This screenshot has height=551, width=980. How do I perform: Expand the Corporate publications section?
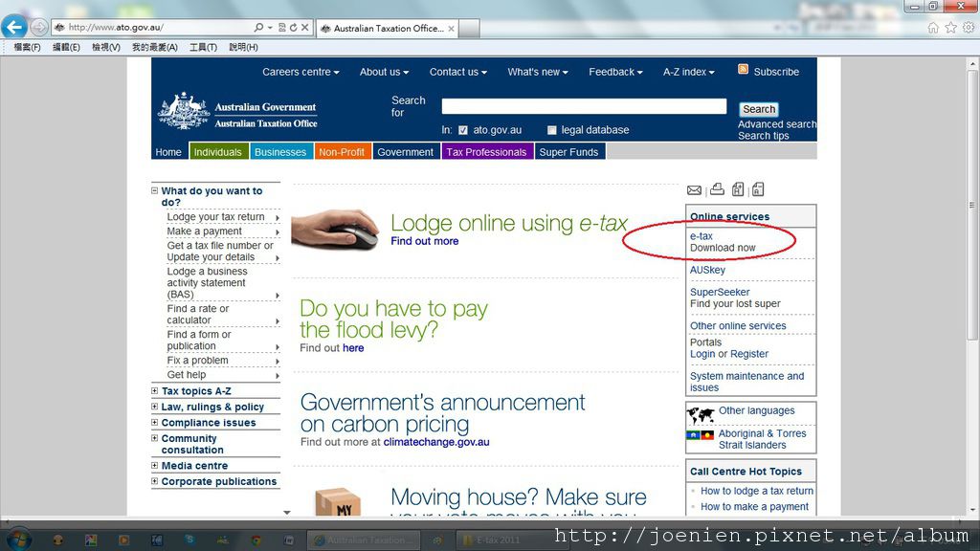click(154, 481)
